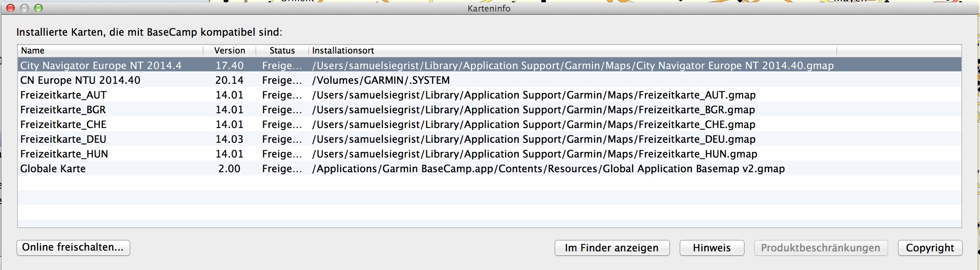Click Status cell of CN Europe NTU row
Image resolution: width=980 pixels, height=270 pixels.
click(x=282, y=80)
